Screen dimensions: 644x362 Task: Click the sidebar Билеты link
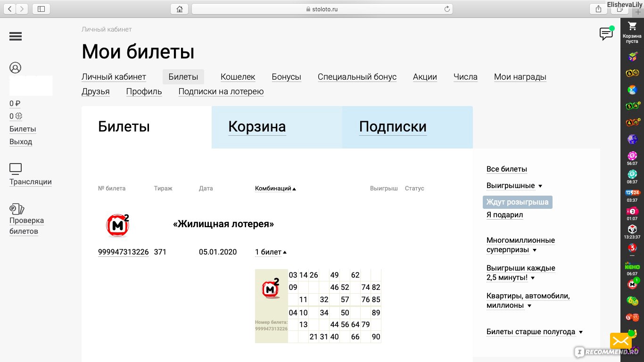coord(23,129)
